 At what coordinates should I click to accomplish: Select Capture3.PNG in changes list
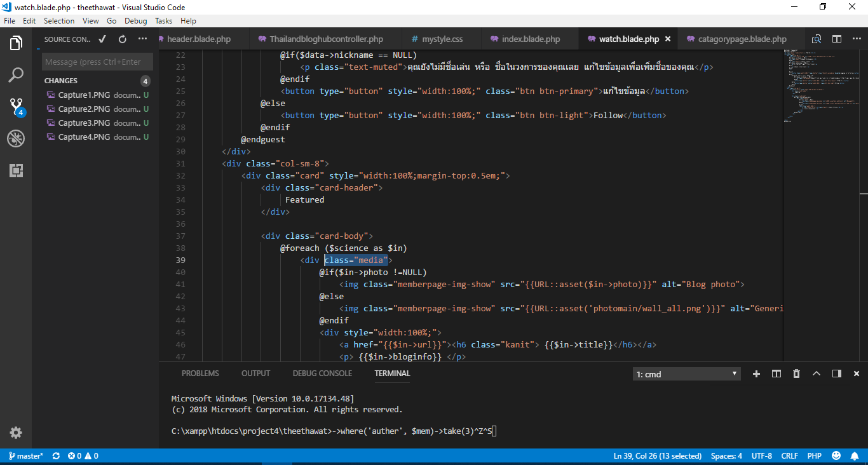[x=95, y=123]
